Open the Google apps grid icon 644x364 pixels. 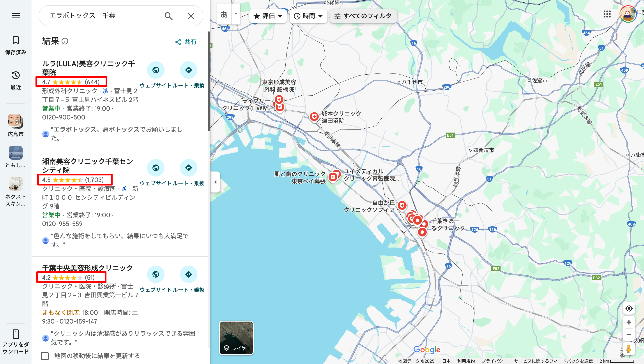point(607,14)
